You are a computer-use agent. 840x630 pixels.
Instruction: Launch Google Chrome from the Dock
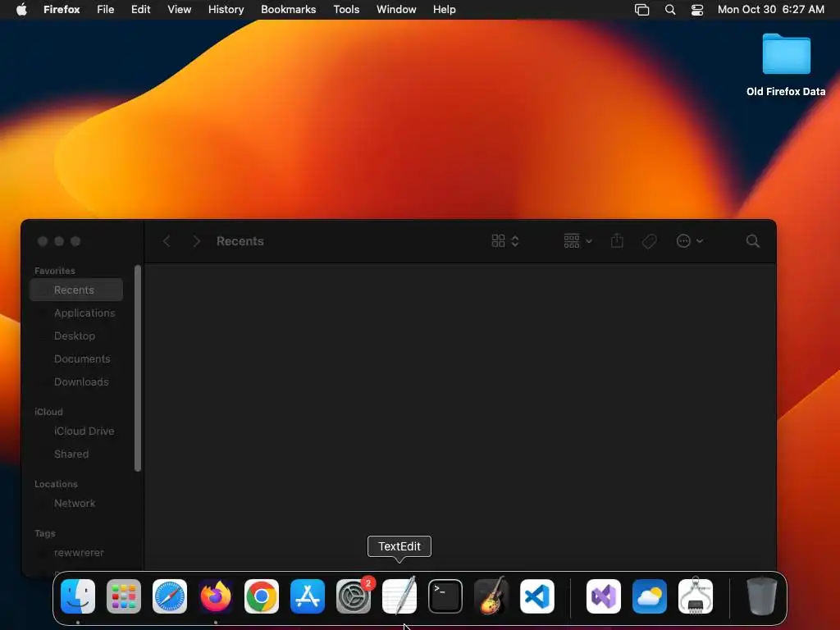pyautogui.click(x=262, y=596)
